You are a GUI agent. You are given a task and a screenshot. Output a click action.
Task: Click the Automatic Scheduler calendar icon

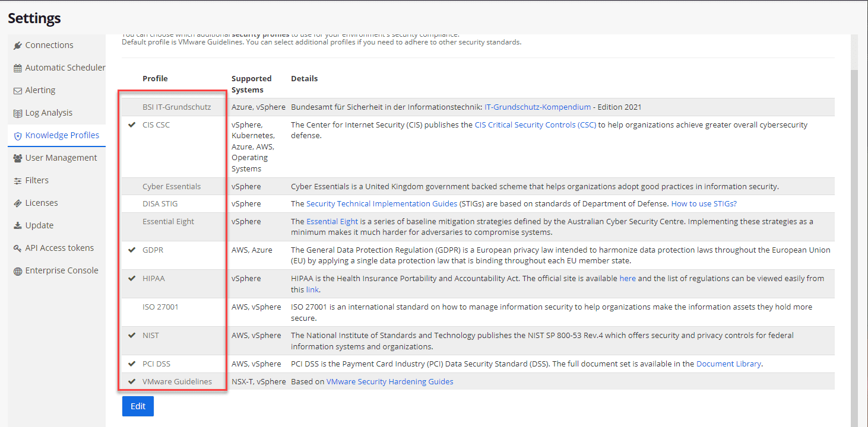[x=18, y=68]
